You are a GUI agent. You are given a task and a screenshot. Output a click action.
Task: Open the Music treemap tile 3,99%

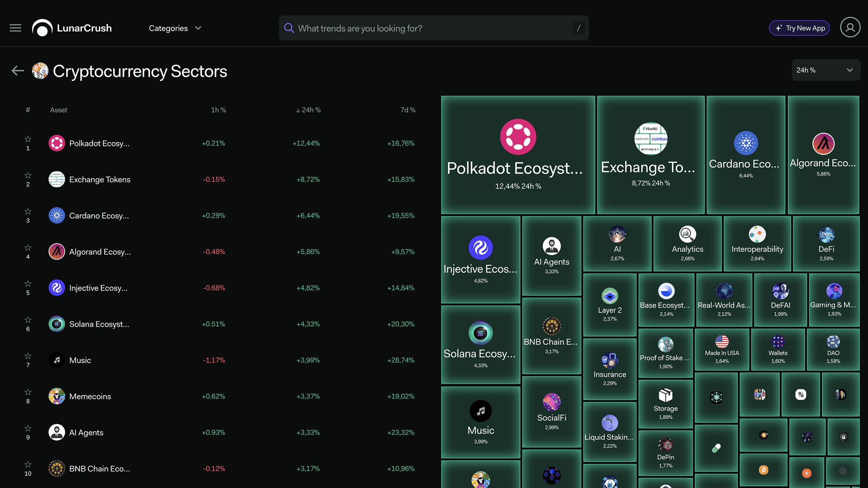(x=481, y=422)
